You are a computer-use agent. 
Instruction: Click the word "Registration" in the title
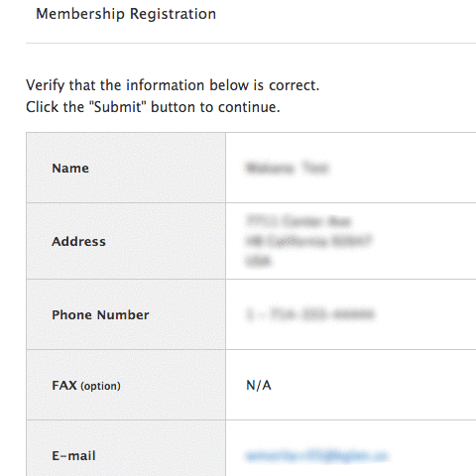click(173, 14)
